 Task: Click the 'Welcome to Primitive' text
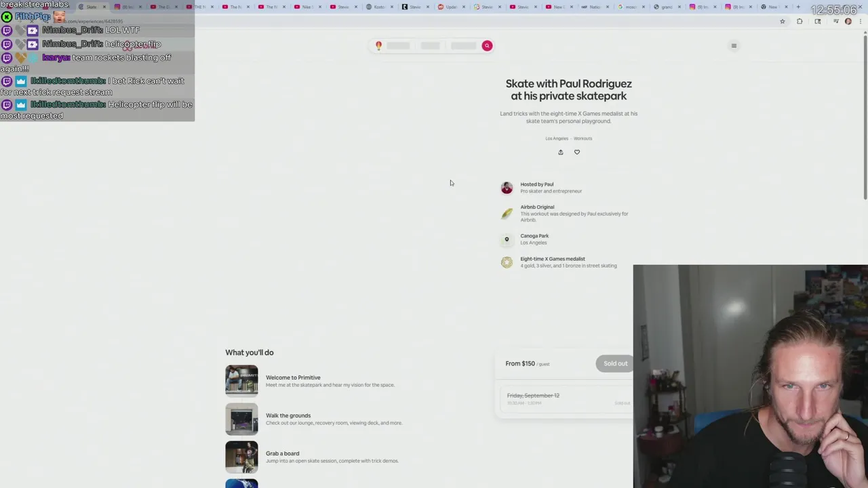(x=293, y=378)
